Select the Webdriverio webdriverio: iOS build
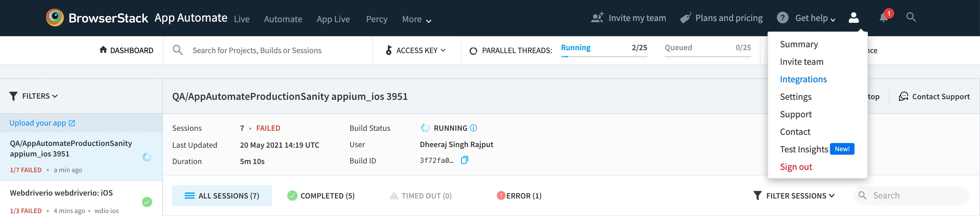Screen dimensions: 980x216 coord(61,193)
